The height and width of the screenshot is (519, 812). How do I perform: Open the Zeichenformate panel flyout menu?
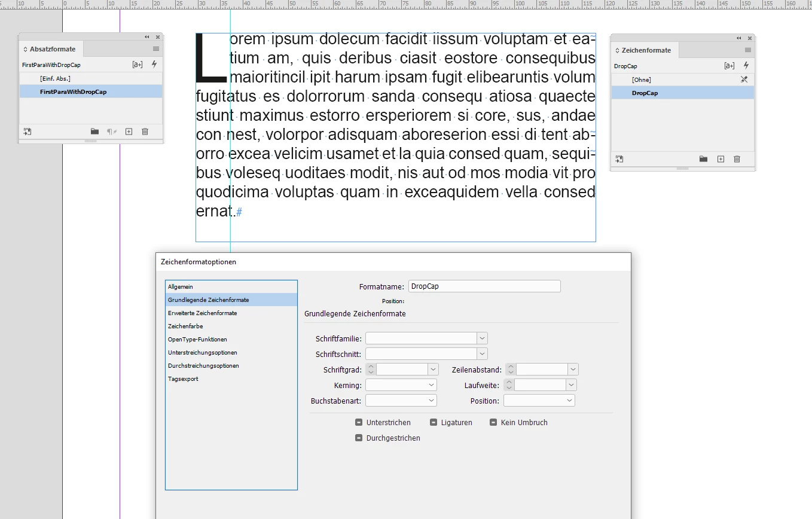[748, 50]
